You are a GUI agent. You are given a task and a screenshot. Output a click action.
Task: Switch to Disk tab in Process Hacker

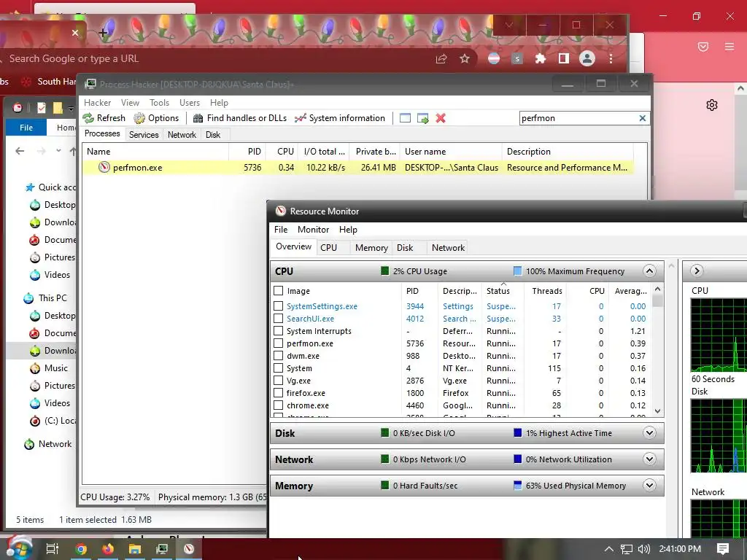(x=213, y=135)
